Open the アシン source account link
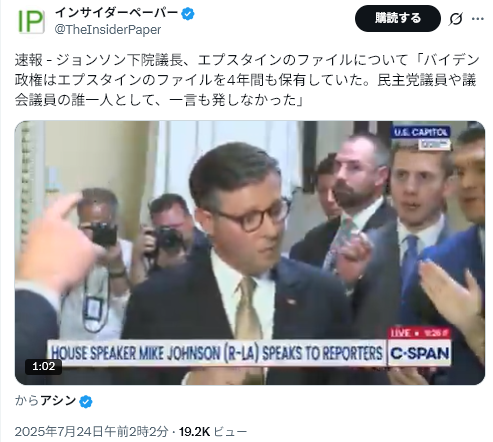493x442 pixels. point(58,401)
